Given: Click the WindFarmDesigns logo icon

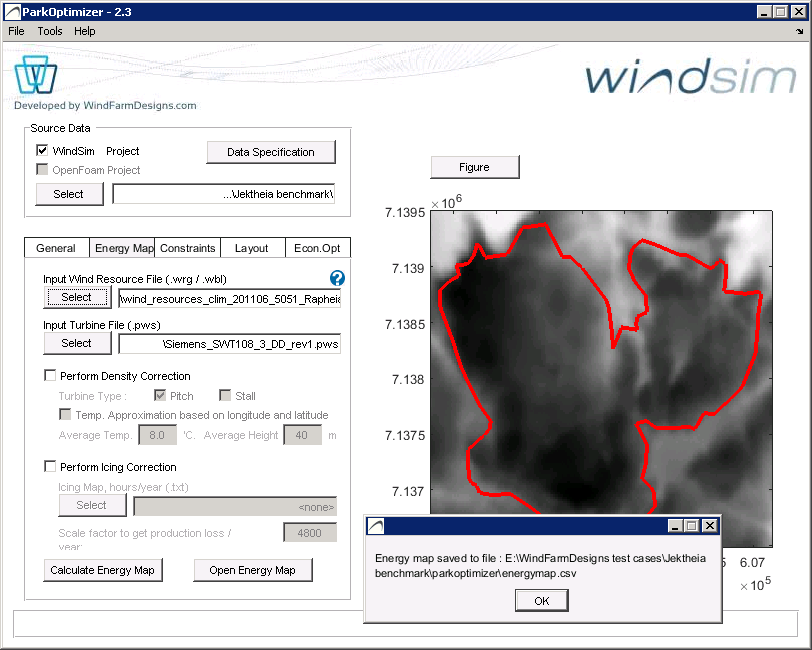Looking at the screenshot, I should [x=35, y=75].
